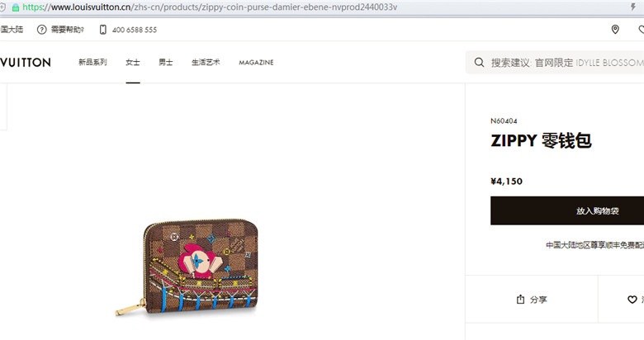Click the green padlock security icon
The image size is (644, 340).
point(16,7)
